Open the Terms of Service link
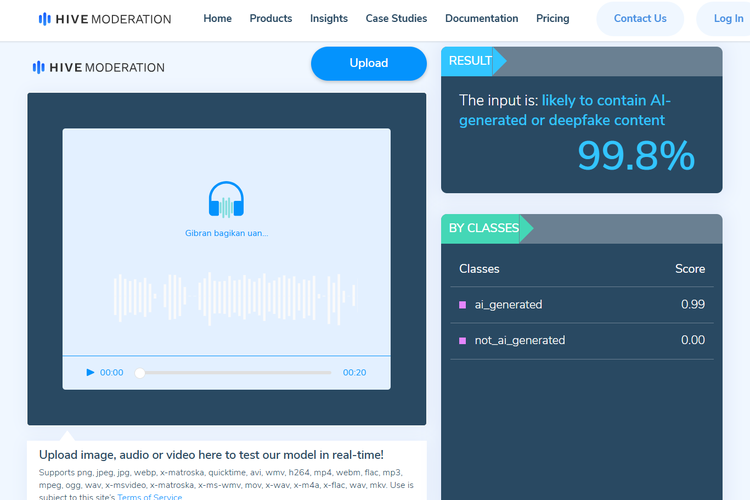Screen dimensions: 750x500 150,496
